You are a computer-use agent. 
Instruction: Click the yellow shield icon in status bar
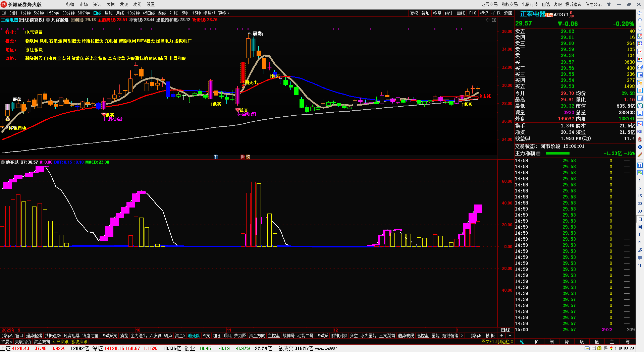(x=599, y=349)
